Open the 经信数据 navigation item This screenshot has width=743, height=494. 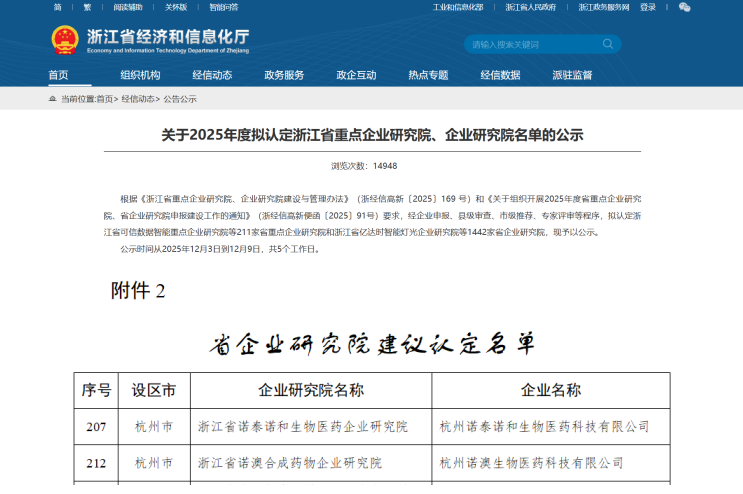[x=500, y=75]
